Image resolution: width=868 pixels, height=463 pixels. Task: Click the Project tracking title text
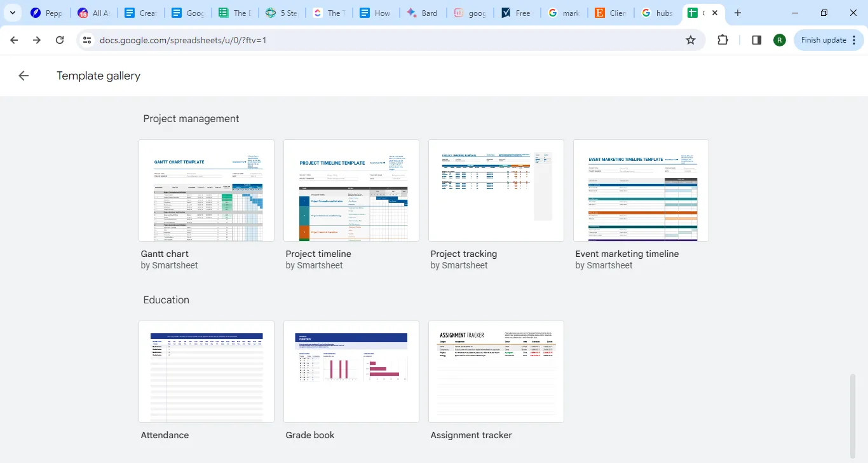tap(464, 254)
